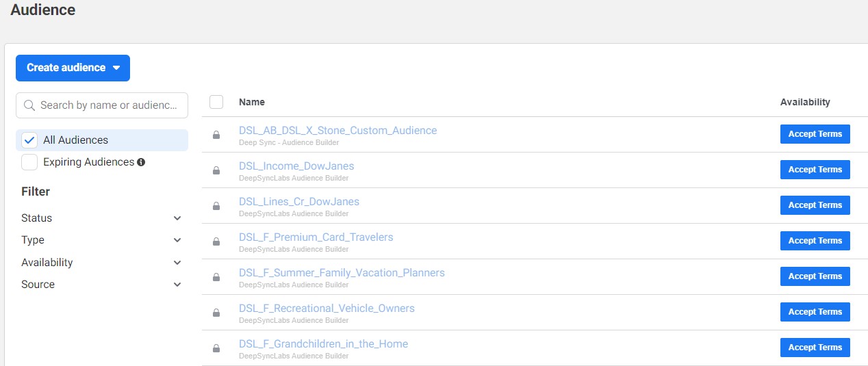This screenshot has width=868, height=366.
Task: Enable the Expiring Audiences checkbox
Action: (29, 162)
